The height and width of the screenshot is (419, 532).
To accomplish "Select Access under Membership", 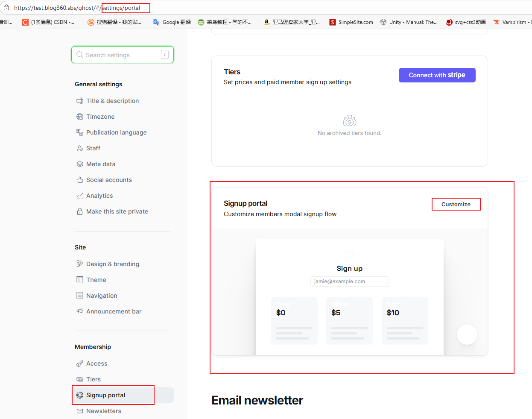I will [96, 363].
